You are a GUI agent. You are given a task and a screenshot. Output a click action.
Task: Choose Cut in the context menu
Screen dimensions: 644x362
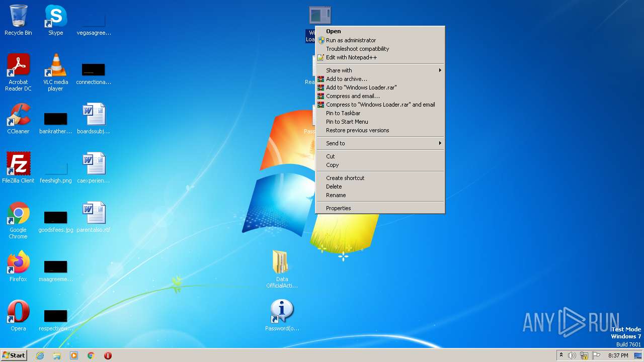380,156
